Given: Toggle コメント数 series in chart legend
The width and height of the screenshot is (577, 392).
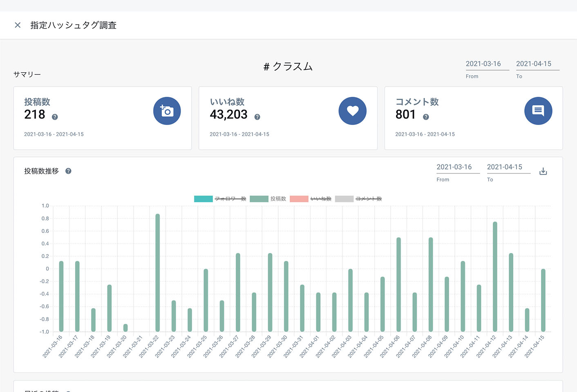Looking at the screenshot, I should (x=358, y=199).
